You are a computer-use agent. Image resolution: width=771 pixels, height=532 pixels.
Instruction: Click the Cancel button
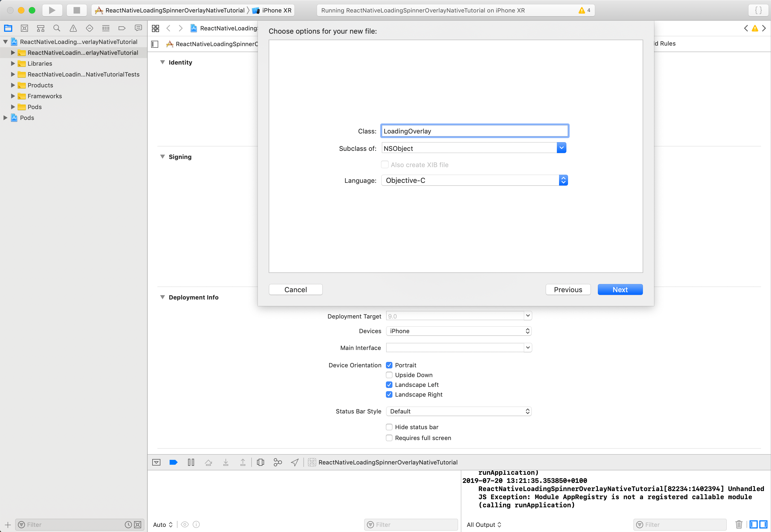296,290
